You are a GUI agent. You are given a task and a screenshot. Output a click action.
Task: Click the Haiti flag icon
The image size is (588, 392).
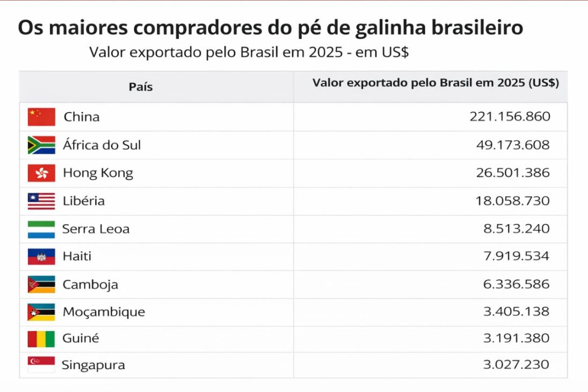[41, 256]
